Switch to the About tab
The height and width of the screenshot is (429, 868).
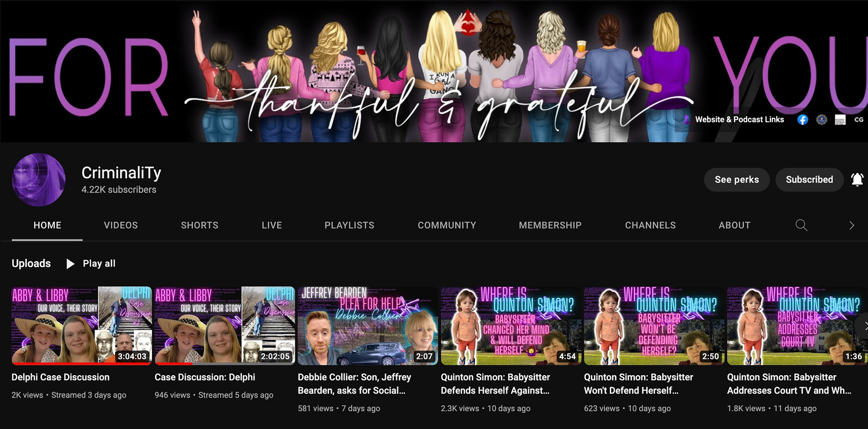pos(735,225)
